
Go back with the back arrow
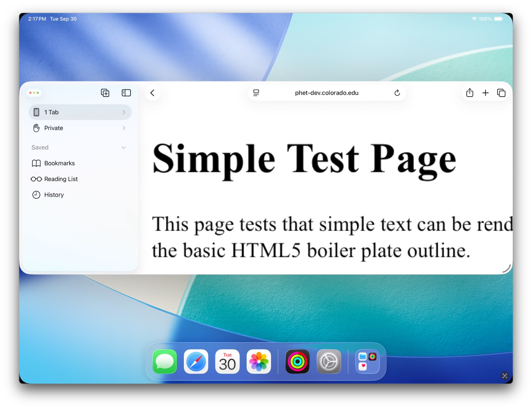pos(153,93)
